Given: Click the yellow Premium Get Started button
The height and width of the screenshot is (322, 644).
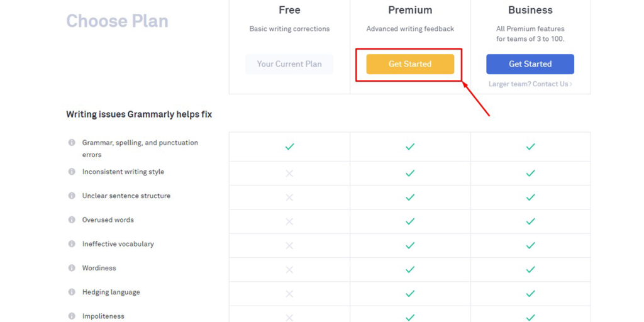Looking at the screenshot, I should (x=410, y=64).
